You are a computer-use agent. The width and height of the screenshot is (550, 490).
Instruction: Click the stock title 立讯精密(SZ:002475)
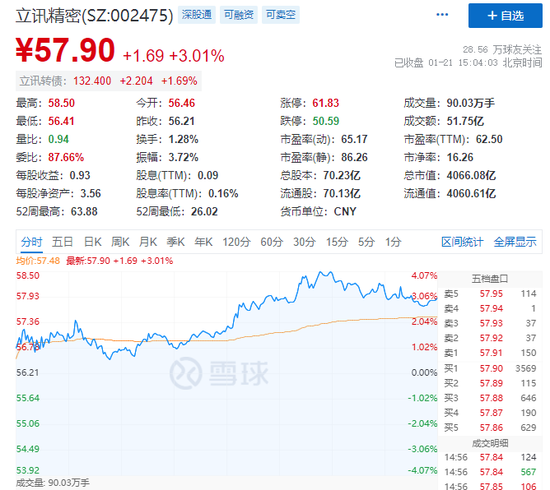click(x=94, y=15)
